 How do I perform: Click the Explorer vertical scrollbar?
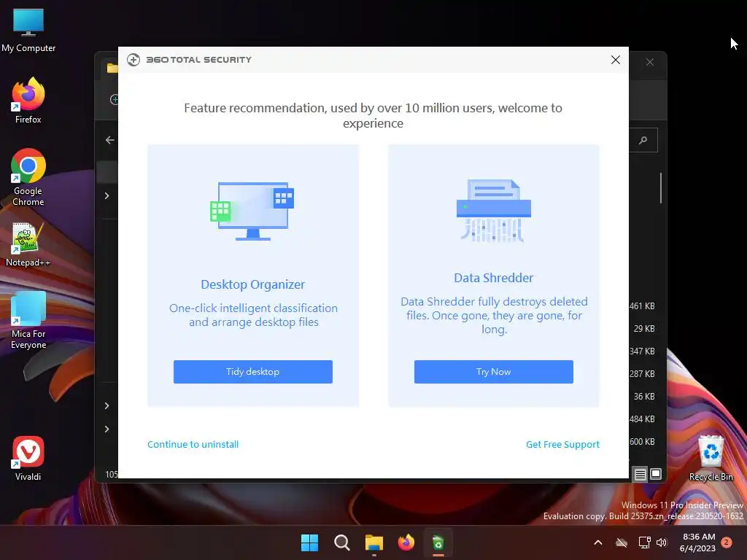661,187
